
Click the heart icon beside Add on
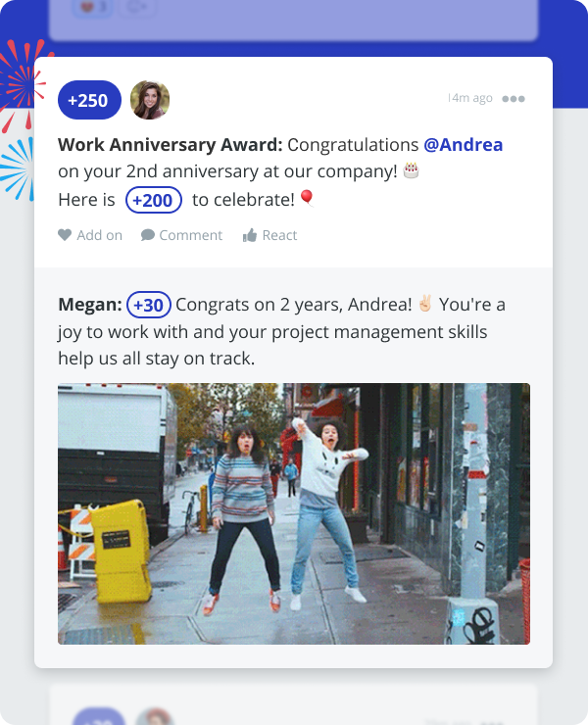pos(65,235)
